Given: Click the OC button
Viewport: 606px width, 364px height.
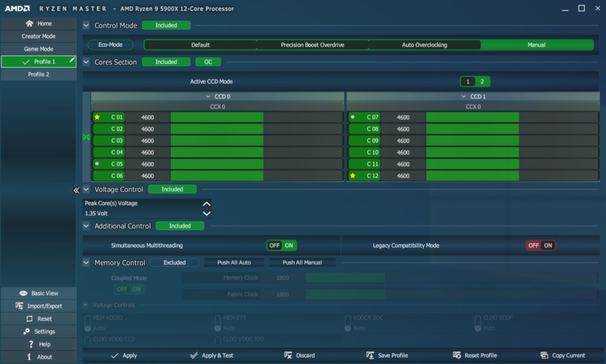Looking at the screenshot, I should click(208, 62).
